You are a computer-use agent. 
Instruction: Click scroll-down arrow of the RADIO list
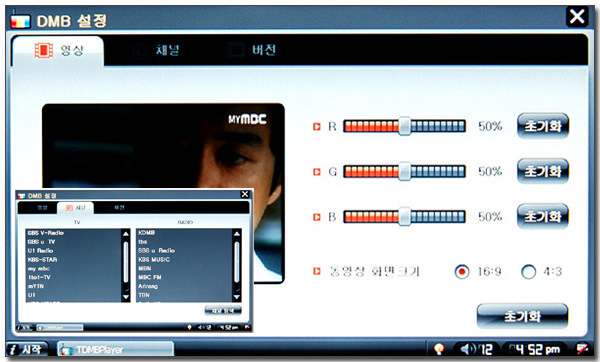[236, 297]
